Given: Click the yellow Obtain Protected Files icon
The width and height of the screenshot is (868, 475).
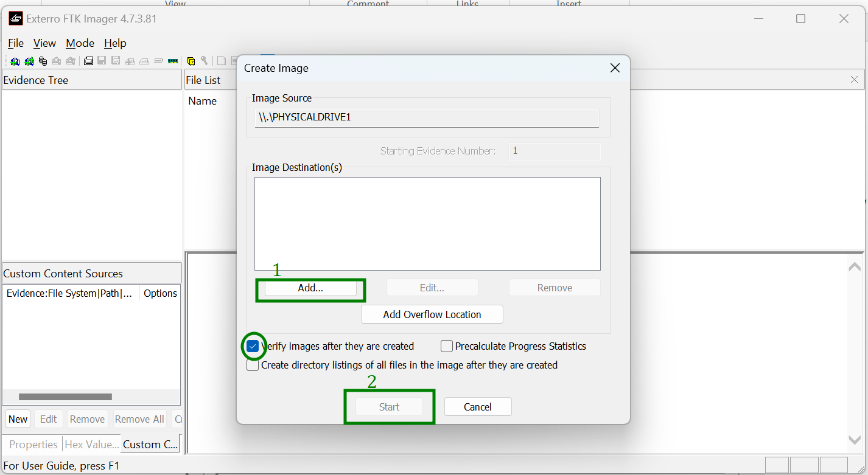Looking at the screenshot, I should tap(191, 61).
